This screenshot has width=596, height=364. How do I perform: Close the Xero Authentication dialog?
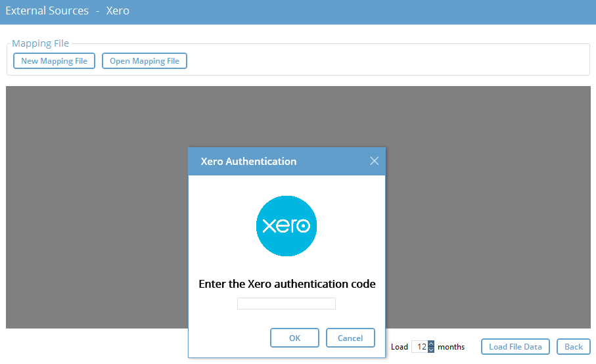[x=374, y=161]
